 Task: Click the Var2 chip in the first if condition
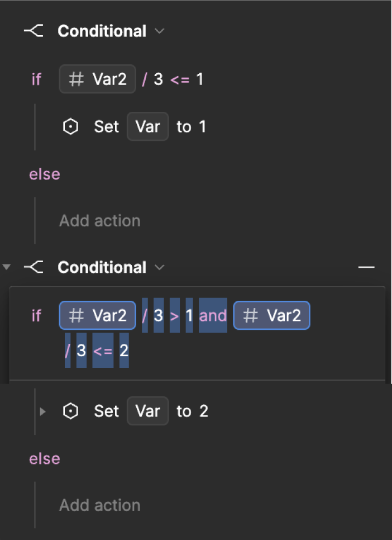tap(97, 79)
